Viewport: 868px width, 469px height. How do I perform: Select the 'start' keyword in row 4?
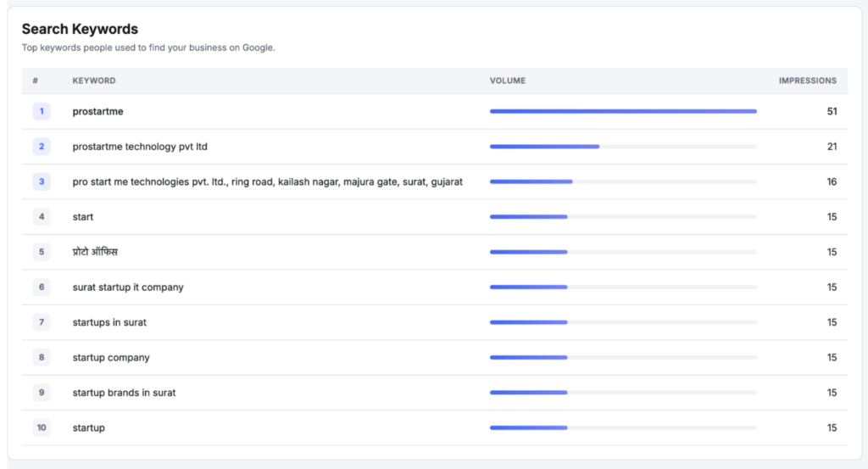click(83, 217)
